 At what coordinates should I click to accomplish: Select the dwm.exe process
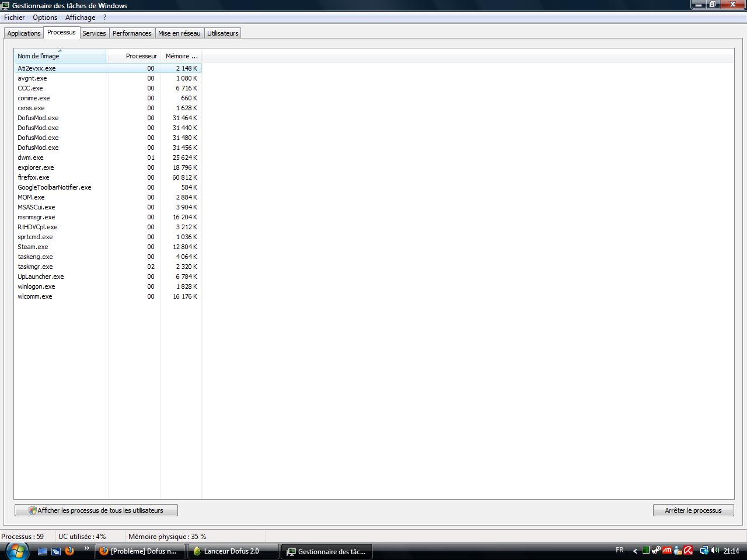pyautogui.click(x=108, y=157)
